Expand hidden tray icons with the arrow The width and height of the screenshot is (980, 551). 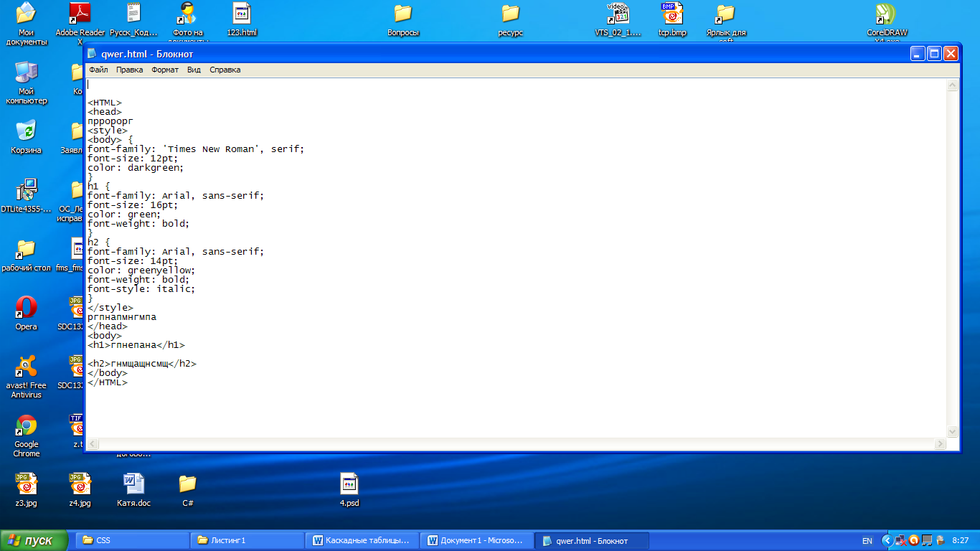(x=888, y=540)
